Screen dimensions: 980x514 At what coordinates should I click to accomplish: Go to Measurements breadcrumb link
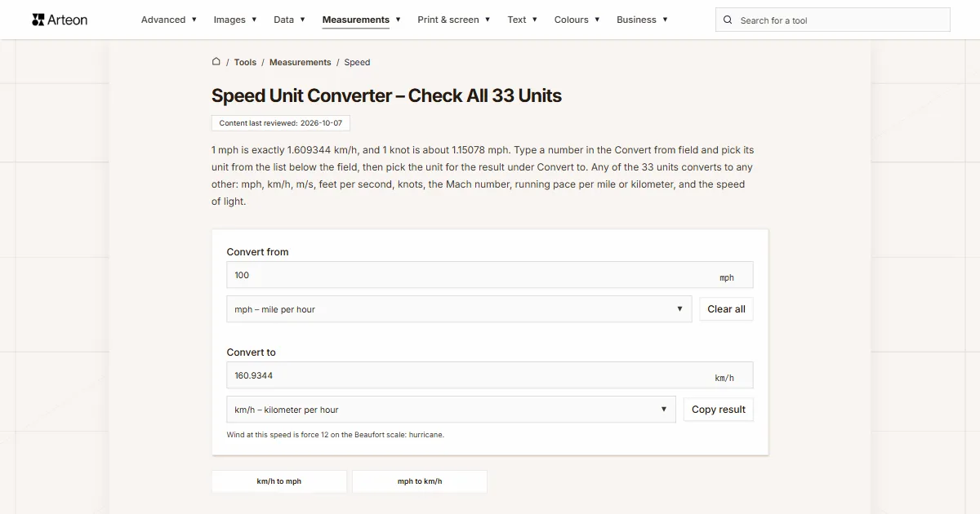[x=301, y=62]
